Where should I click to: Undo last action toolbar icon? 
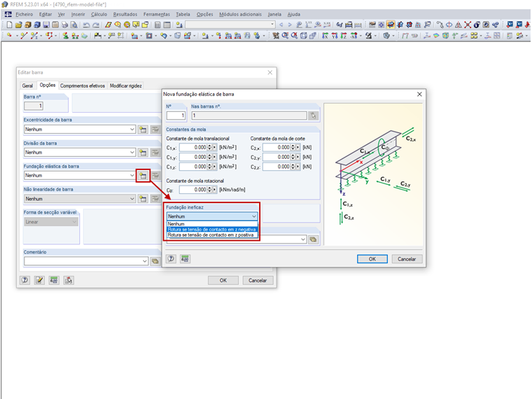coord(87,24)
